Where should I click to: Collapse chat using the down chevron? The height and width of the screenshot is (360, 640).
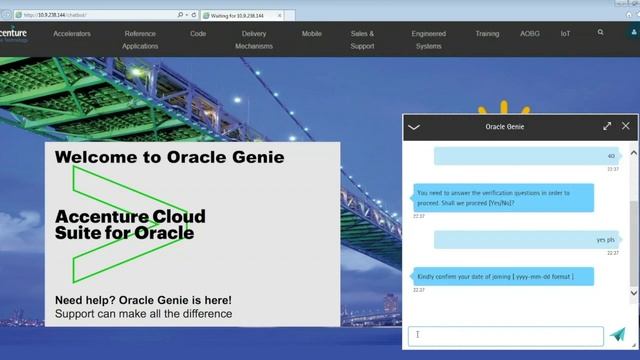(x=414, y=127)
